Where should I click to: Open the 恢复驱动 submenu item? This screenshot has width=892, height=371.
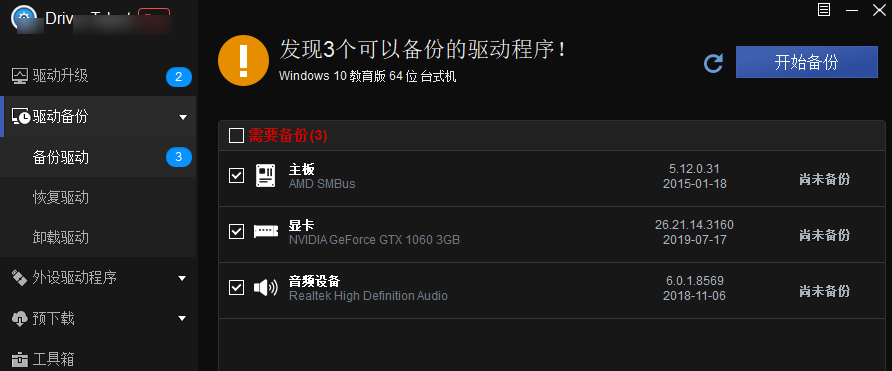tap(61, 197)
